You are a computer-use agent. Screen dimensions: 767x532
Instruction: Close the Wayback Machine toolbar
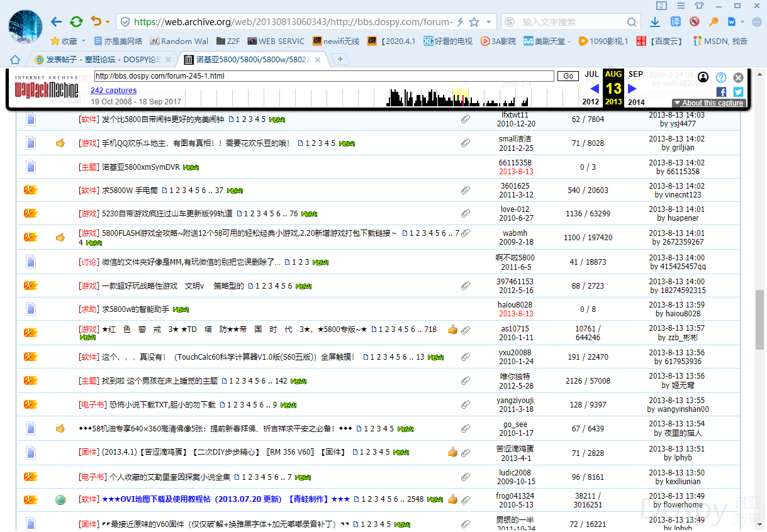739,77
